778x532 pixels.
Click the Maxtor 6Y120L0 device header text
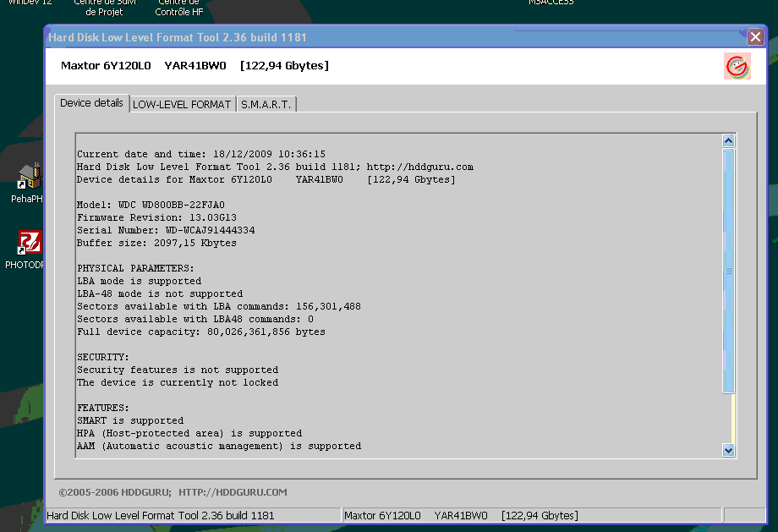click(x=195, y=65)
